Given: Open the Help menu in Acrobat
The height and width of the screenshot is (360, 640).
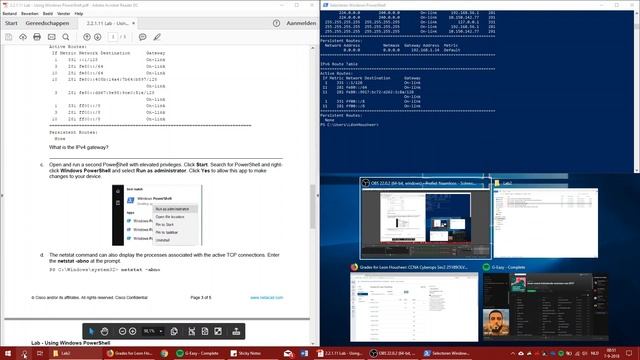Looking at the screenshot, I should click(x=79, y=13).
